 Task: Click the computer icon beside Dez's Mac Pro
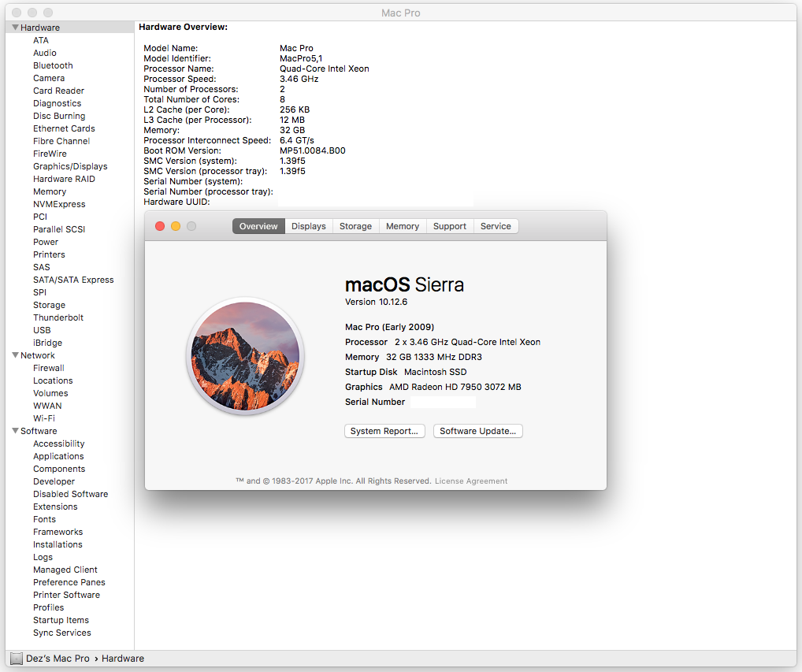click(17, 659)
